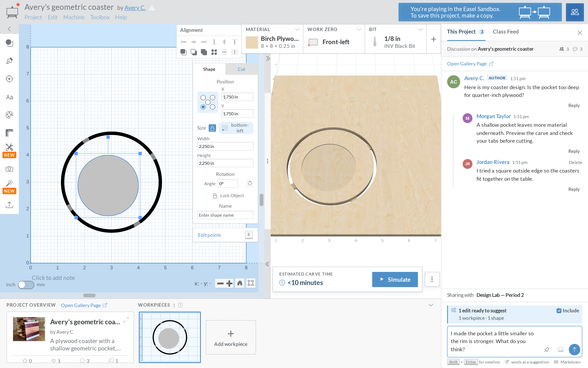Screen dimensions: 588x368
Task: Toggle the Include edit checkbox
Action: tap(559, 311)
